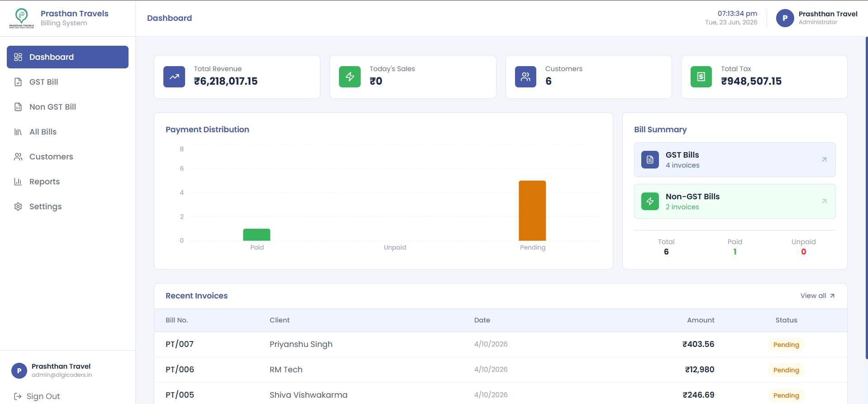Image resolution: width=868 pixels, height=404 pixels.
Task: Click the Sign Out arrow icon
Action: [18, 396]
